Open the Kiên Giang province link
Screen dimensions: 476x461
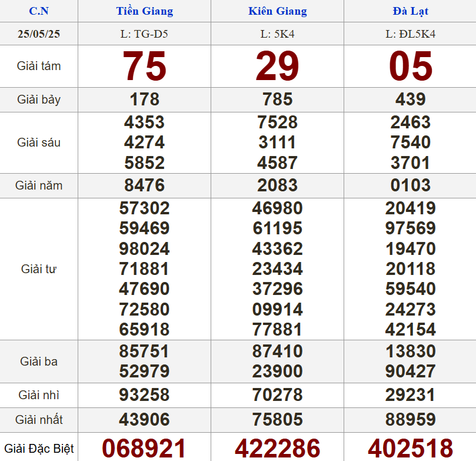point(277,11)
